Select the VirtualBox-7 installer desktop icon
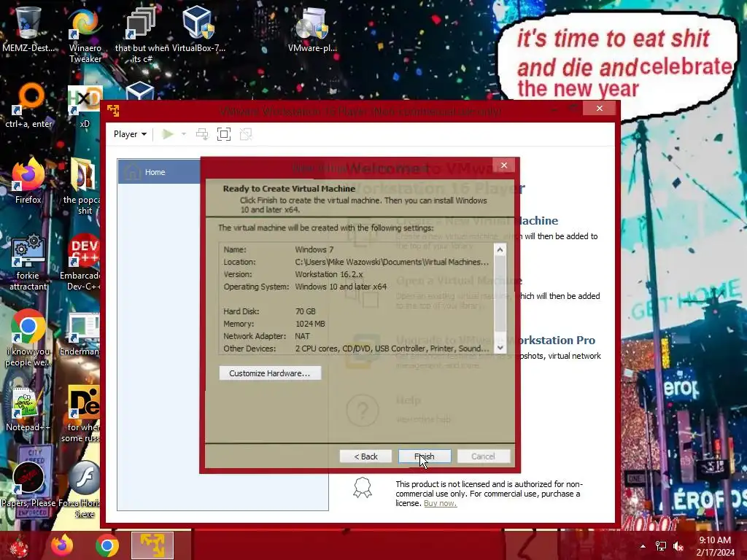Image resolution: width=747 pixels, height=560 pixels. tap(198, 29)
